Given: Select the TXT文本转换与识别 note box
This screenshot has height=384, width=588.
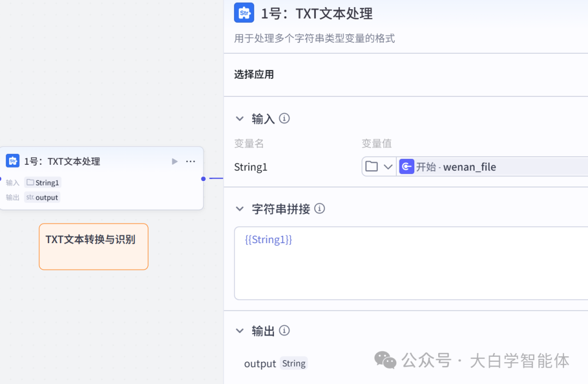Looking at the screenshot, I should pos(94,246).
